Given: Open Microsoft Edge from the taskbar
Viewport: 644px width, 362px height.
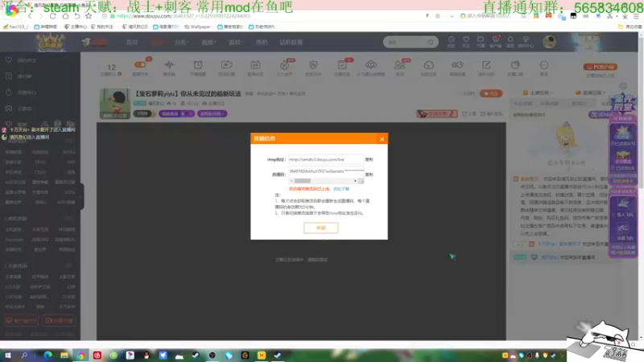Looking at the screenshot, I should (x=47, y=356).
